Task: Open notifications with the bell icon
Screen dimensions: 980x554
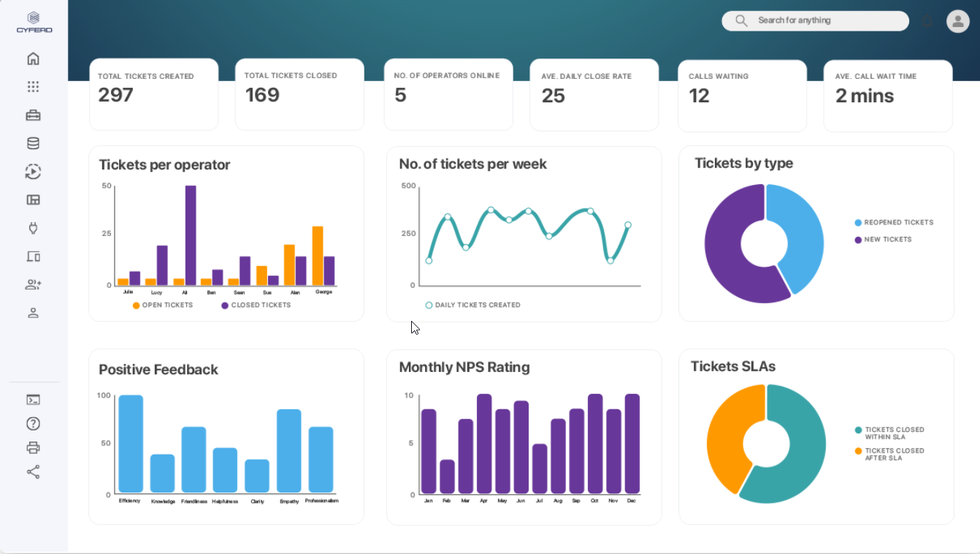Action: 927,21
